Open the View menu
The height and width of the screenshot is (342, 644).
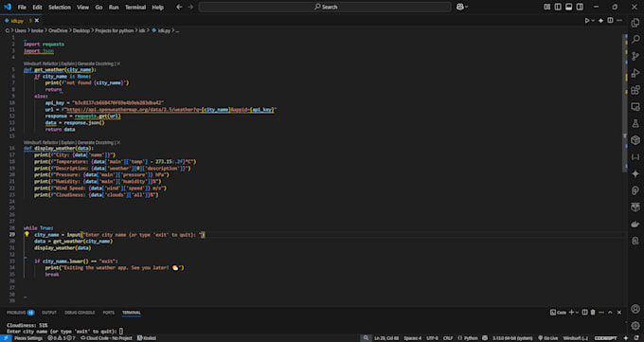tap(82, 7)
